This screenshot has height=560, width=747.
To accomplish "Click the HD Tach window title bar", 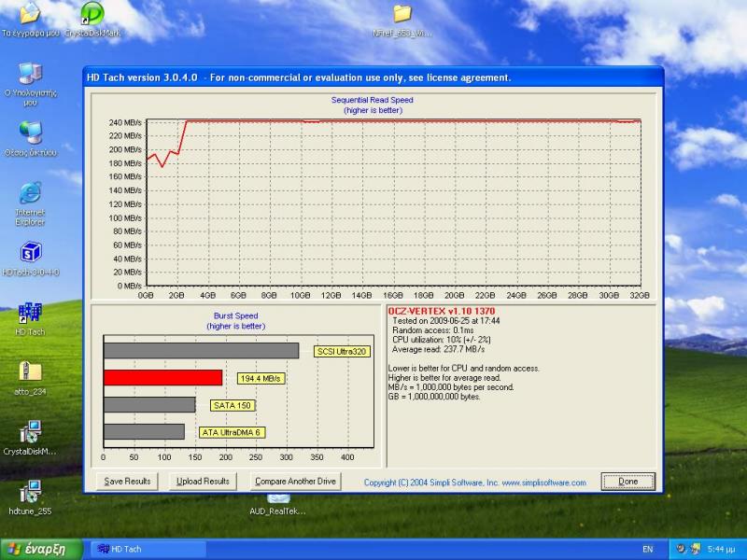I will click(x=373, y=77).
